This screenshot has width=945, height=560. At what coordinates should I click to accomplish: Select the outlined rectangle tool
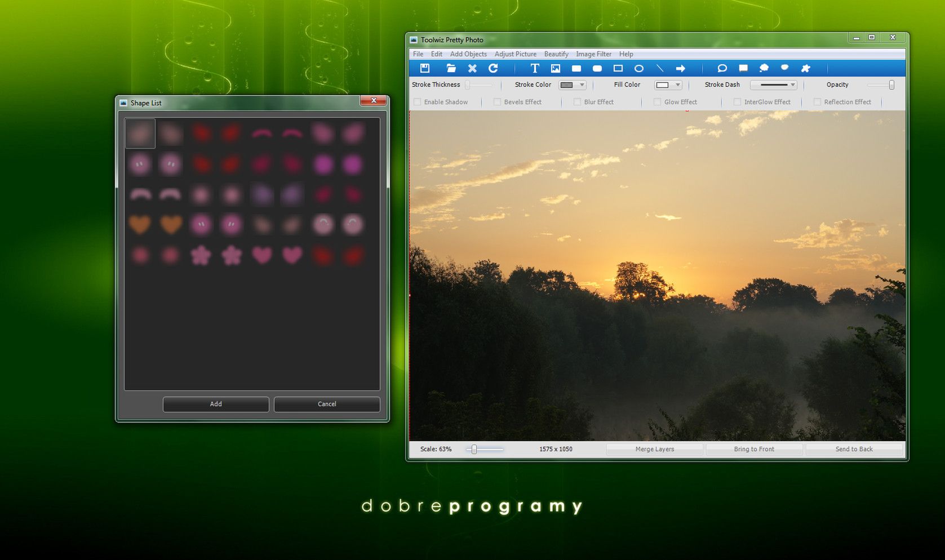click(618, 68)
